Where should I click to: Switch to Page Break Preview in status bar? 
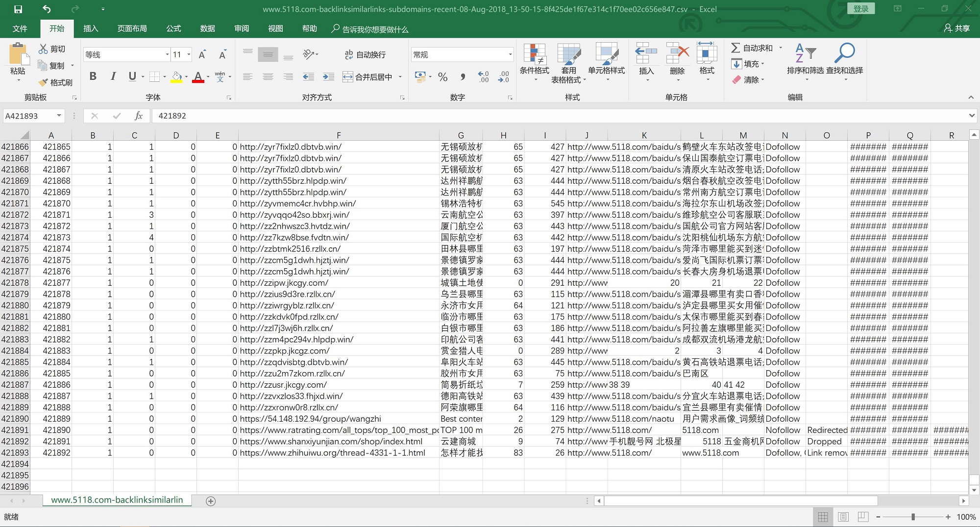click(x=863, y=517)
